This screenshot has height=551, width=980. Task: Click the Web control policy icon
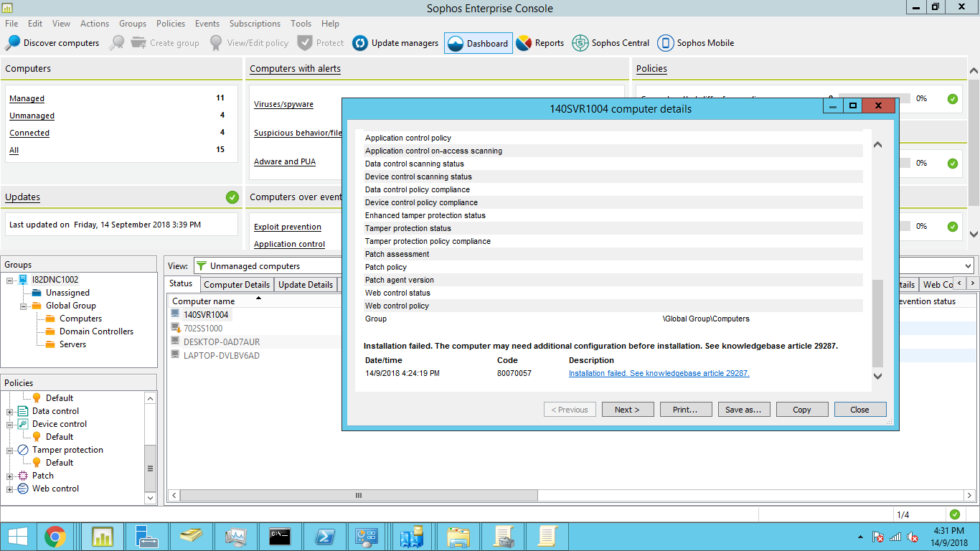click(22, 489)
